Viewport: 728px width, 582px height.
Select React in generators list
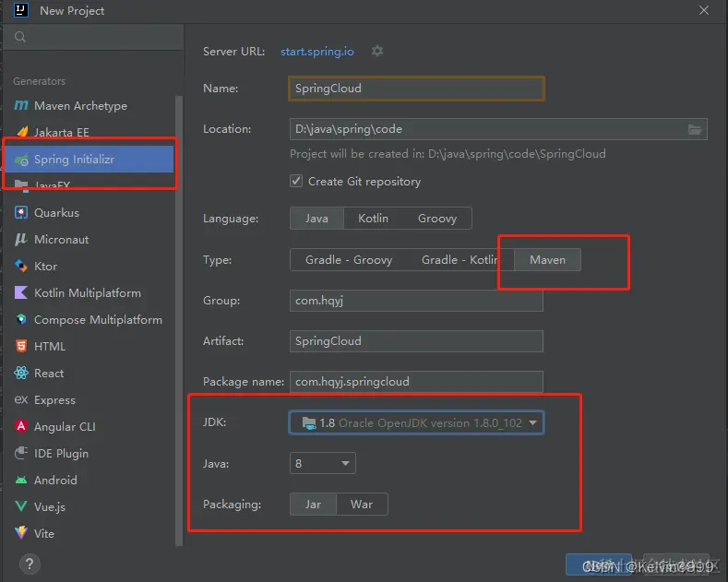pyautogui.click(x=89, y=374)
